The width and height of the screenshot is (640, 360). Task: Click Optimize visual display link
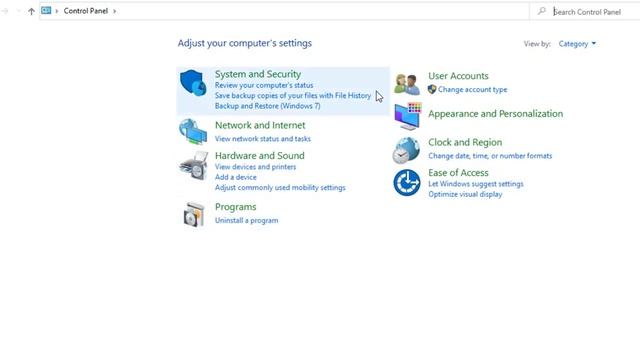465,194
